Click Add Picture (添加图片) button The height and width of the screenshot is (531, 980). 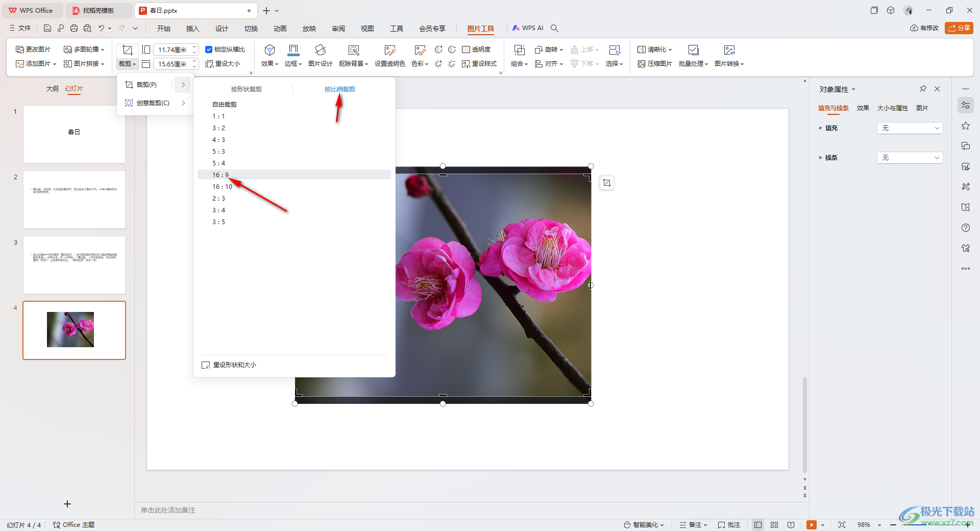coord(36,64)
